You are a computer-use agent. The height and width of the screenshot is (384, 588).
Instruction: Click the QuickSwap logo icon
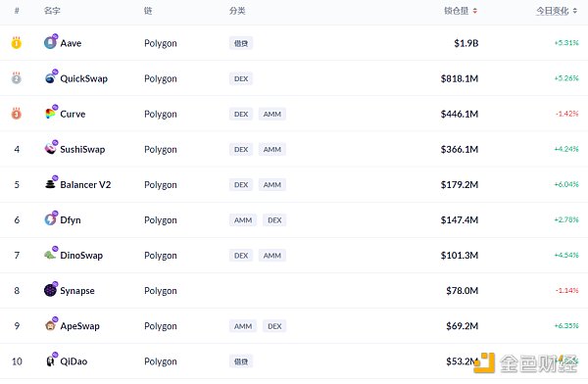click(50, 78)
